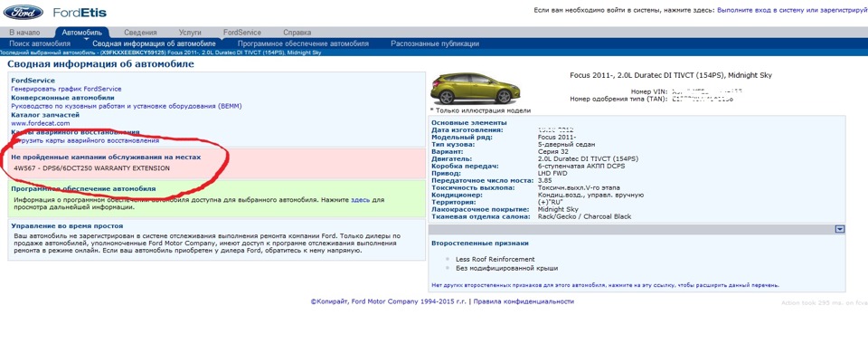
Task: Click the last selected vehicle info bar
Action: click(161, 53)
